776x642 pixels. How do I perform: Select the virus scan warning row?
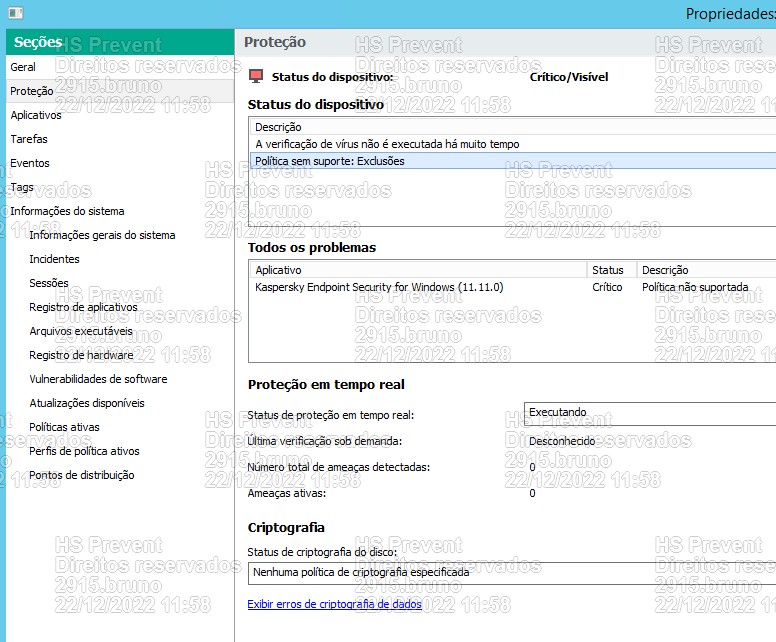click(387, 144)
